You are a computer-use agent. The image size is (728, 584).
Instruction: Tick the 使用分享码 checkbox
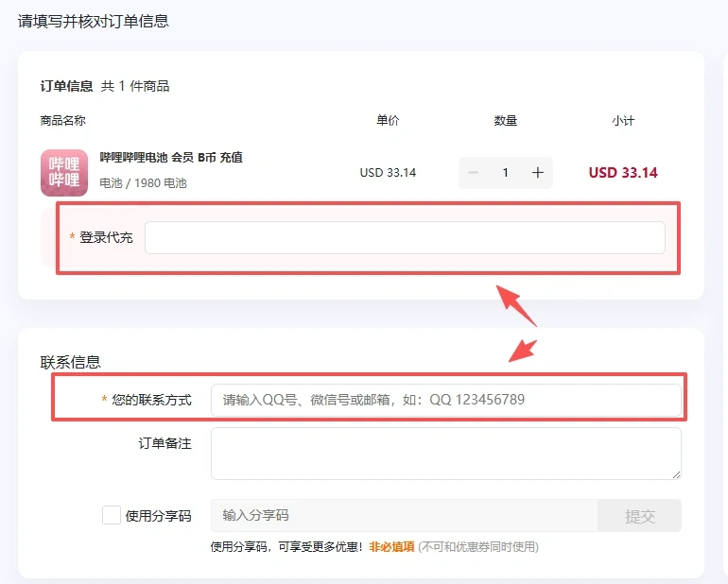click(112, 515)
